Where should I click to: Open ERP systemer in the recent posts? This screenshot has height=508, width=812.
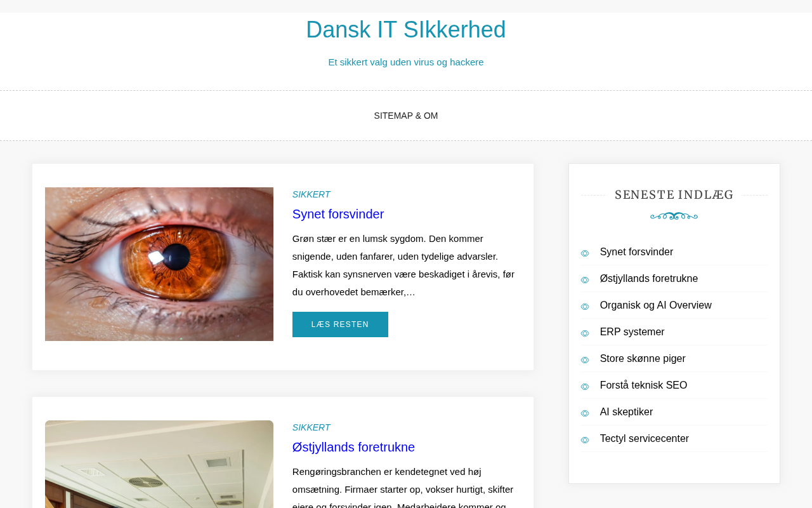tap(632, 332)
